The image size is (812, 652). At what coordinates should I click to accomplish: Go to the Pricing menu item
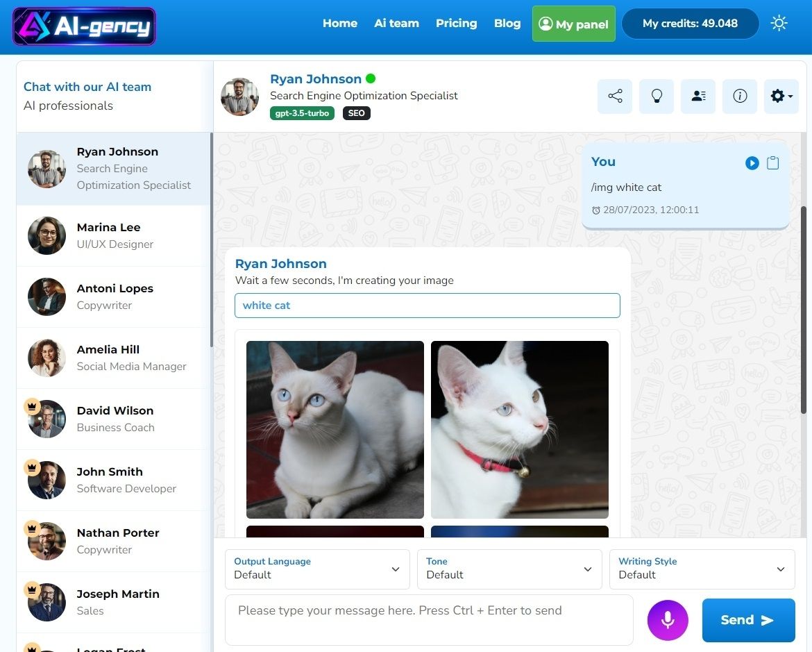(456, 24)
